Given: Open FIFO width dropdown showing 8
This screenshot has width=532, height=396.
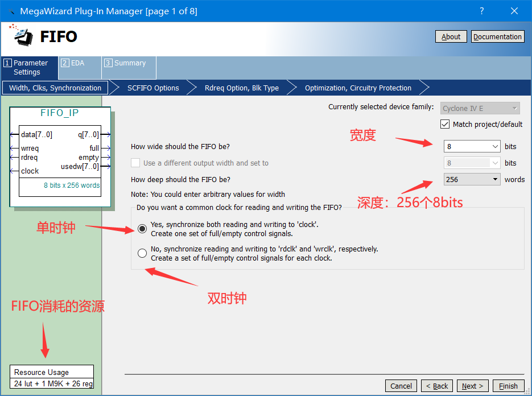Looking at the screenshot, I should point(472,146).
